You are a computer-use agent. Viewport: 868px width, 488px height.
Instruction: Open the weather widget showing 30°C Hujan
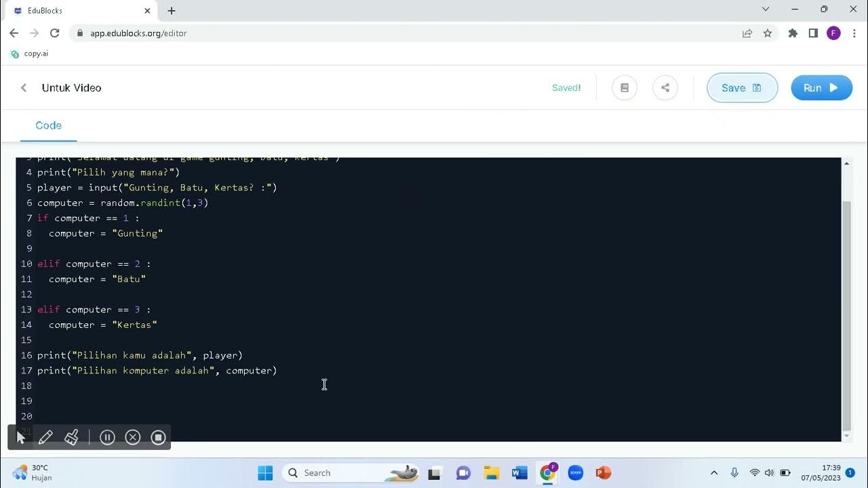point(32,472)
